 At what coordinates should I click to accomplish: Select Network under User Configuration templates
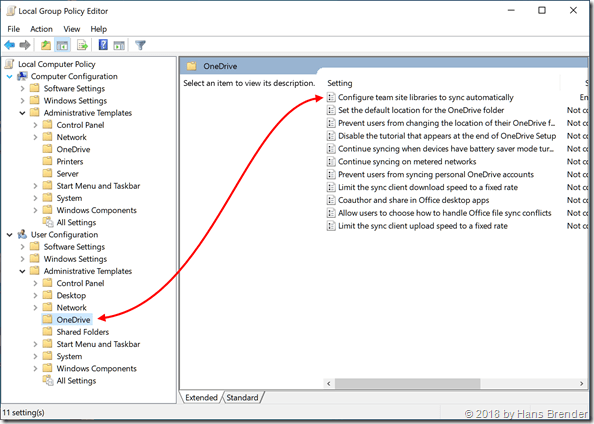tap(72, 308)
